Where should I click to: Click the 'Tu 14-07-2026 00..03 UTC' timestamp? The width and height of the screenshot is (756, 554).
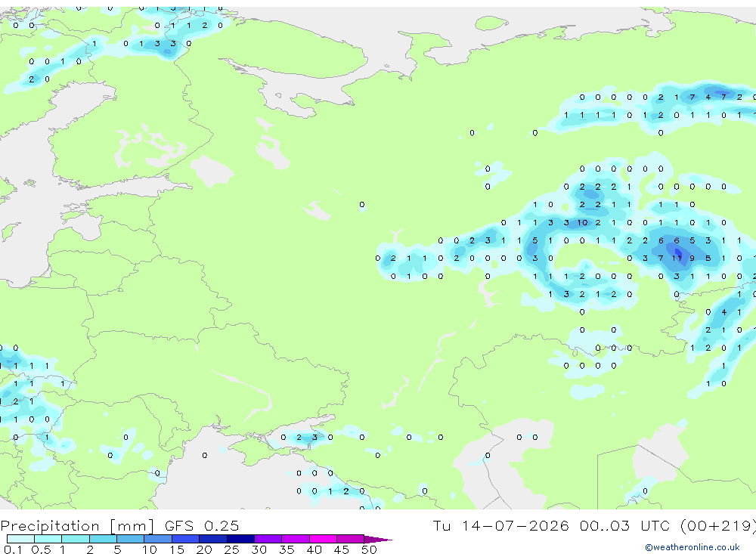point(553,525)
